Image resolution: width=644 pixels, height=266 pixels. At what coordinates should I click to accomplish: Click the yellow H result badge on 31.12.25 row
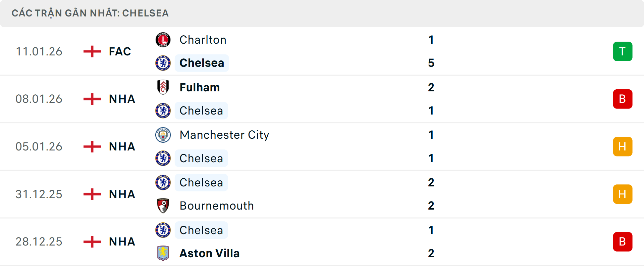623,194
